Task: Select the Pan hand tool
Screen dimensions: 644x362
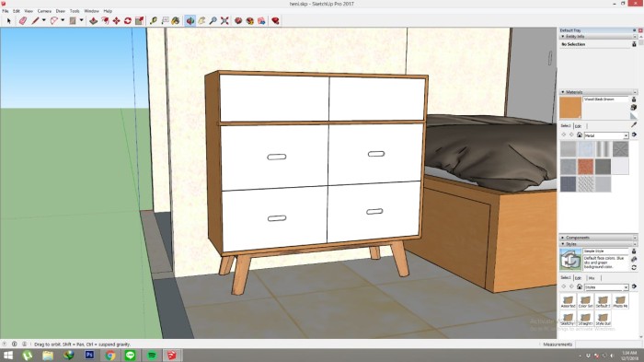Action: pos(201,20)
